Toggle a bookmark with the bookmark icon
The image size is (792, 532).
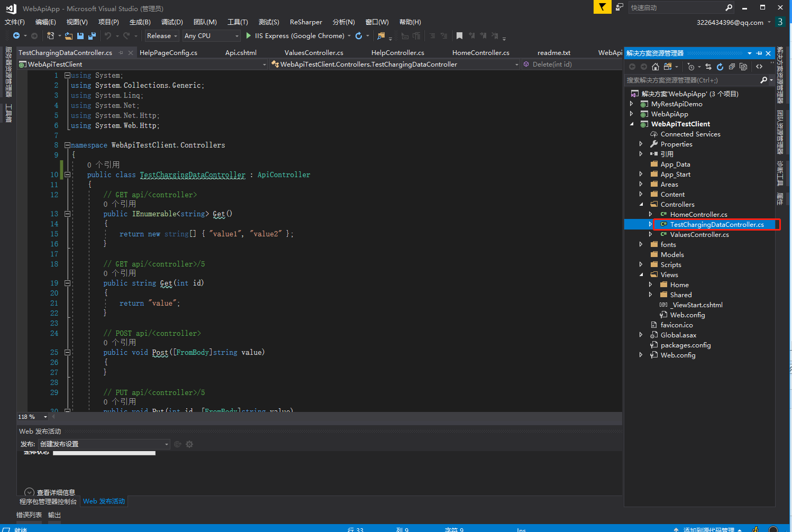(x=459, y=36)
